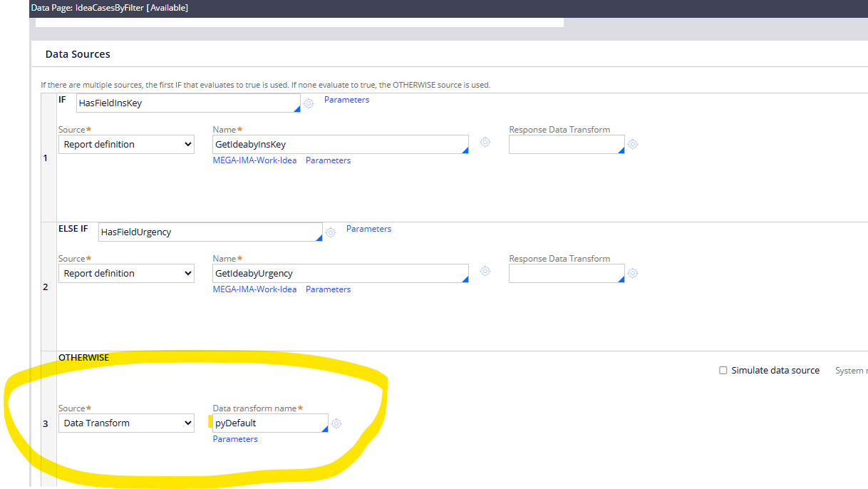Viewport: 868px width, 489px height.
Task: Open MEGA-IMA-Work-Idea link in row 1
Action: point(254,160)
